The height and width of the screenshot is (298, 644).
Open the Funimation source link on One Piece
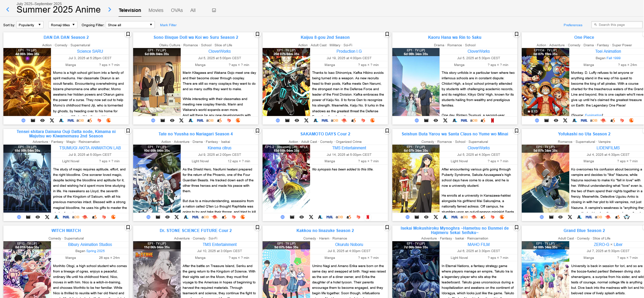tap(593, 115)
